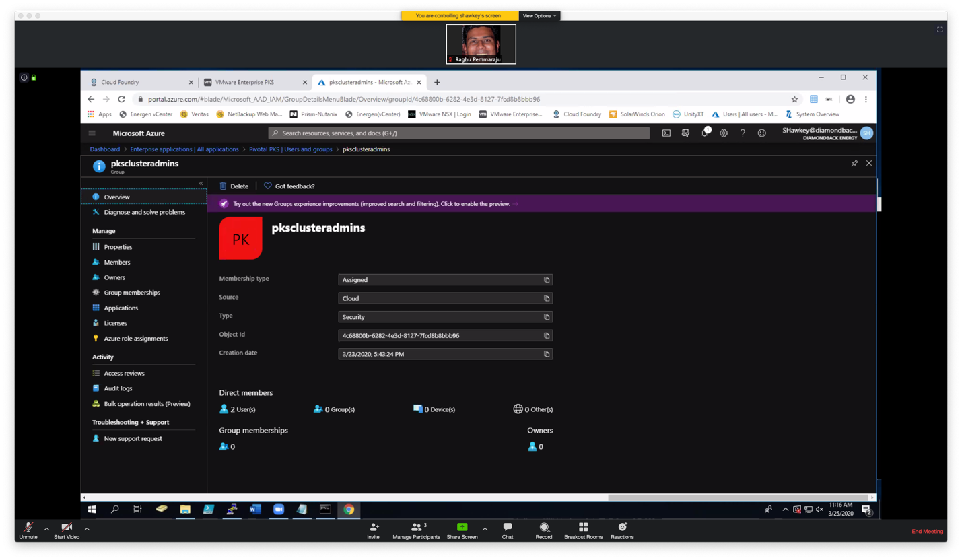Bookmark page with star icon
This screenshot has height=560, width=962.
coord(794,99)
